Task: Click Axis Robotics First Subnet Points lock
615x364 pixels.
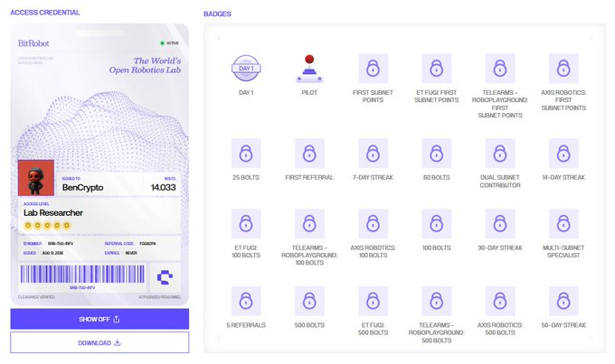Action: (x=563, y=68)
